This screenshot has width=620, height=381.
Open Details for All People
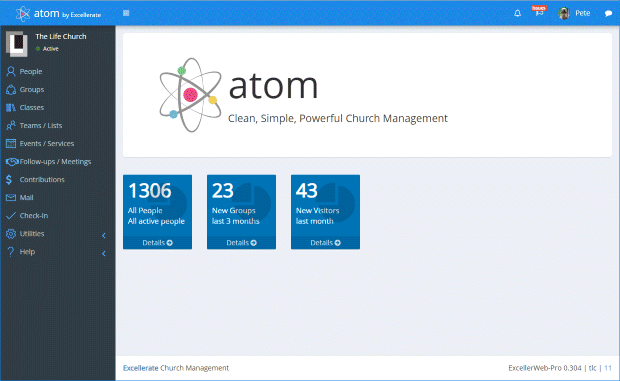pyautogui.click(x=157, y=243)
